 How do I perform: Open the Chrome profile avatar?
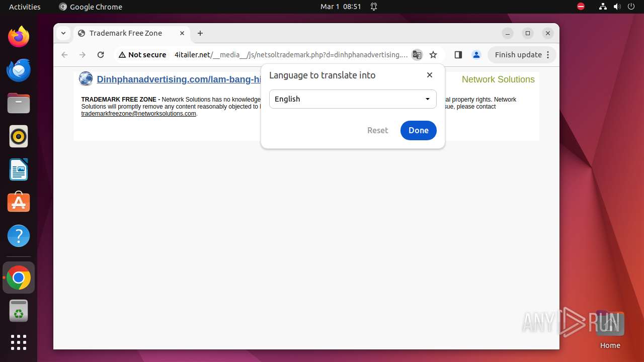coord(476,55)
